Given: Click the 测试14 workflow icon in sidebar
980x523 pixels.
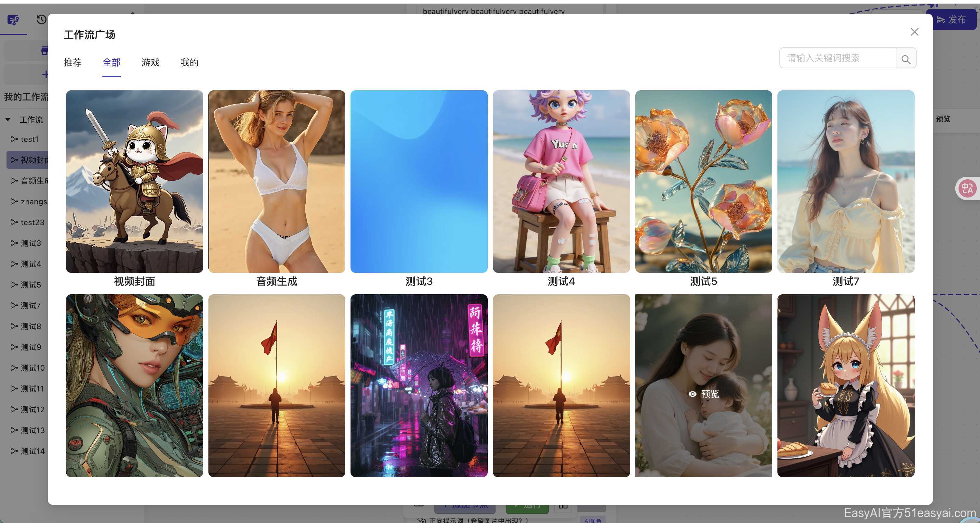Looking at the screenshot, I should [14, 451].
